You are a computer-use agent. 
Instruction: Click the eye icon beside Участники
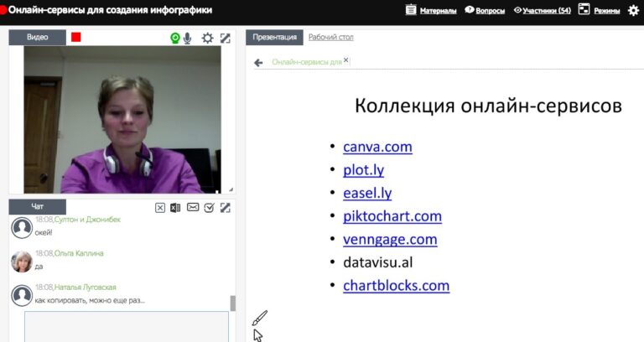point(517,10)
